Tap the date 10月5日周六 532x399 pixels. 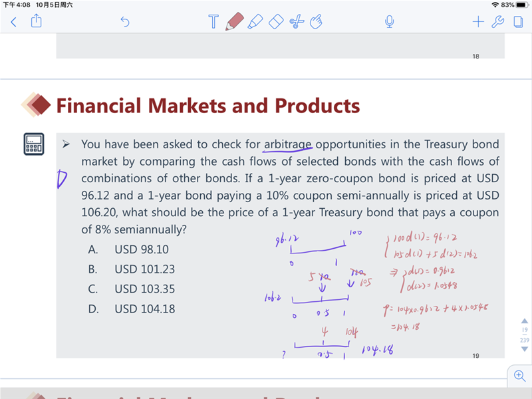click(55, 5)
